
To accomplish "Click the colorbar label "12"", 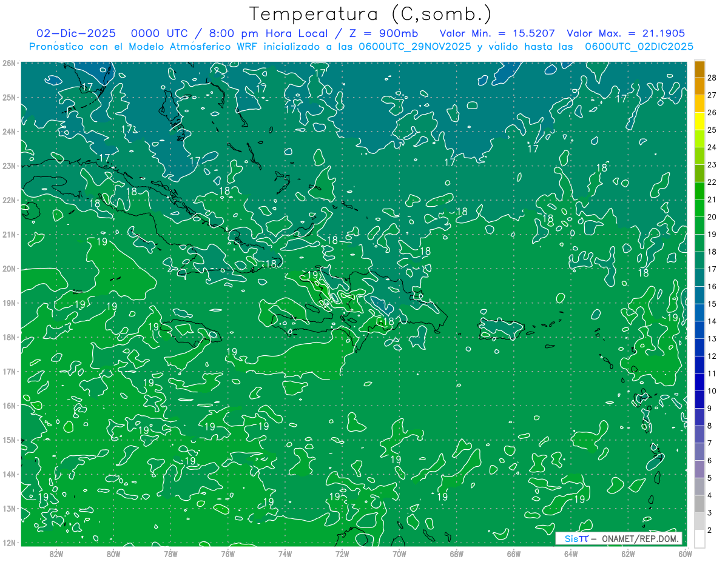I will pyautogui.click(x=712, y=356).
